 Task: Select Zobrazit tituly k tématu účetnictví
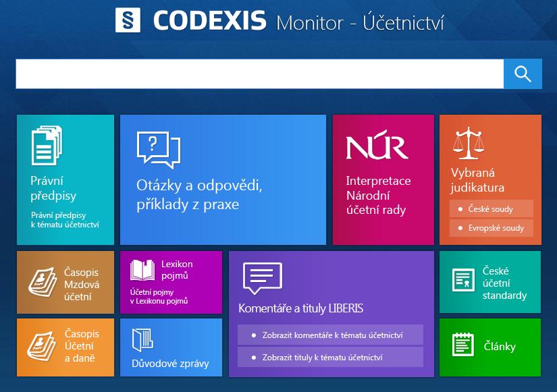click(330, 357)
